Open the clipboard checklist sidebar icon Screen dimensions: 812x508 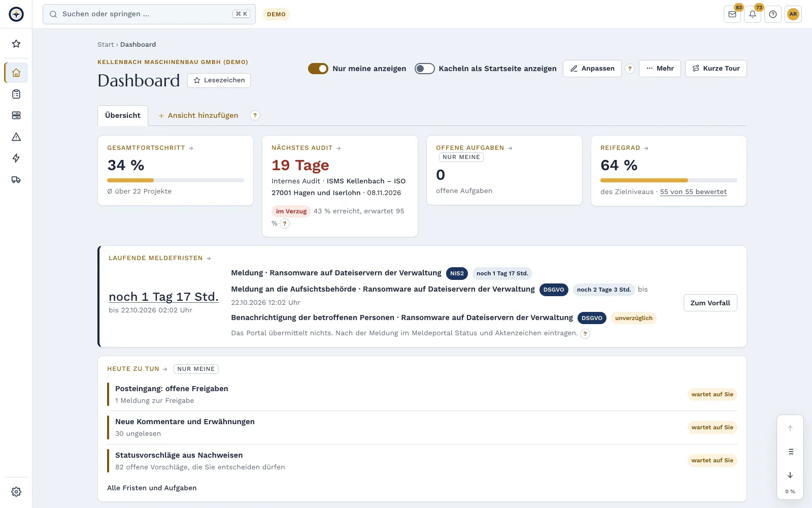16,94
